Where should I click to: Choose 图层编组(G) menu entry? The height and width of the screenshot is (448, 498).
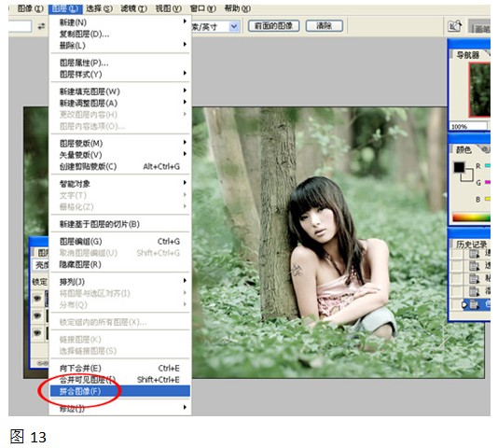click(120, 242)
